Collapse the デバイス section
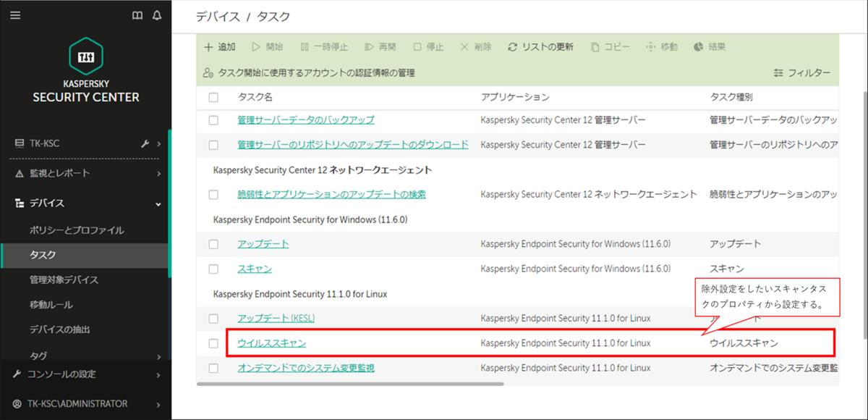Viewport: 868px width, 420px height. coord(158,204)
